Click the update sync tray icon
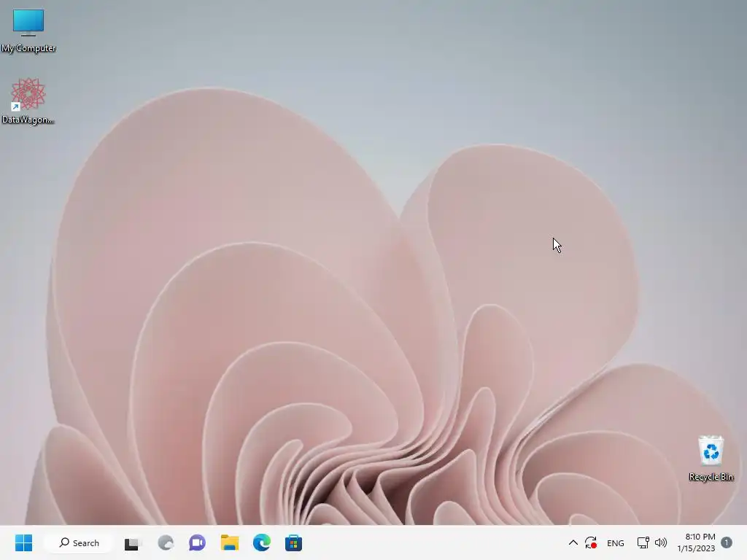Viewport: 747px width, 560px height. tap(591, 542)
